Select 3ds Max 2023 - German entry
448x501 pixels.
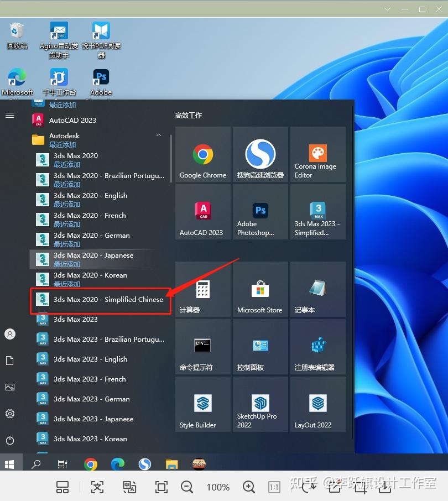(100, 399)
